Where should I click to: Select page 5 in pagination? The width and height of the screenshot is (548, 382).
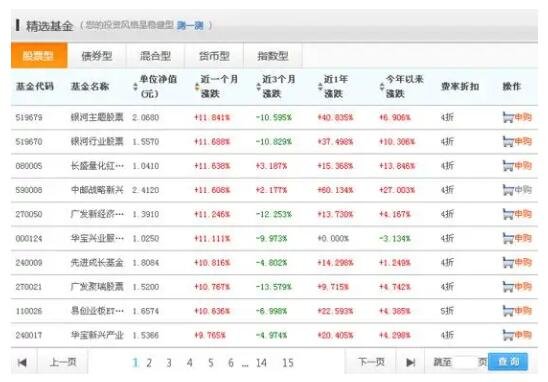(211, 363)
